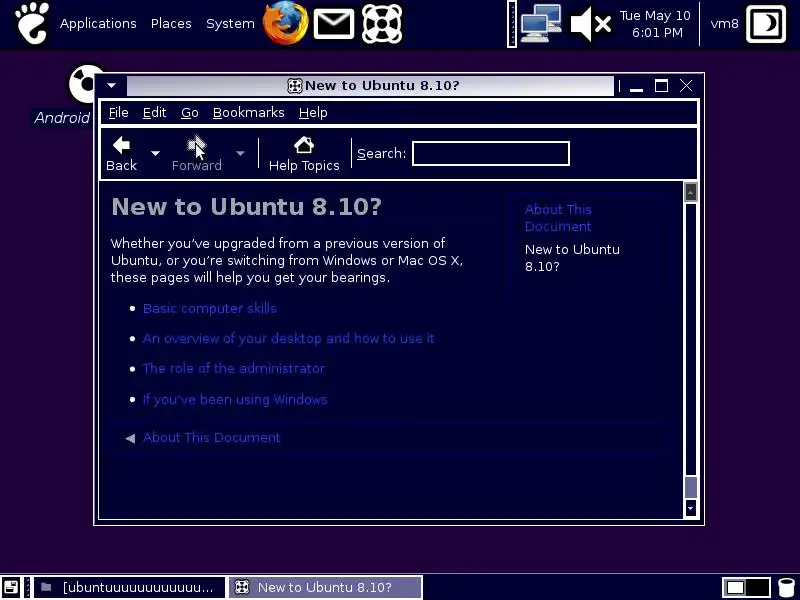Launch the mail envelope icon
The image size is (800, 600).
coord(334,23)
